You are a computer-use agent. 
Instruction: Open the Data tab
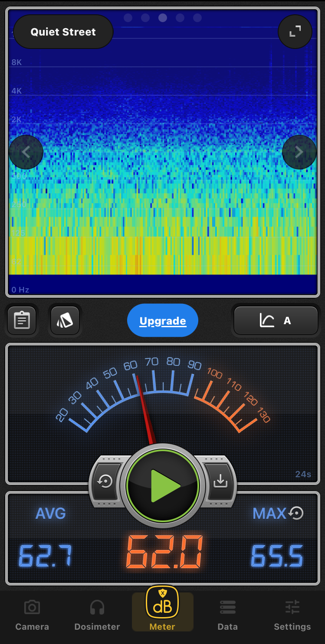point(228,615)
